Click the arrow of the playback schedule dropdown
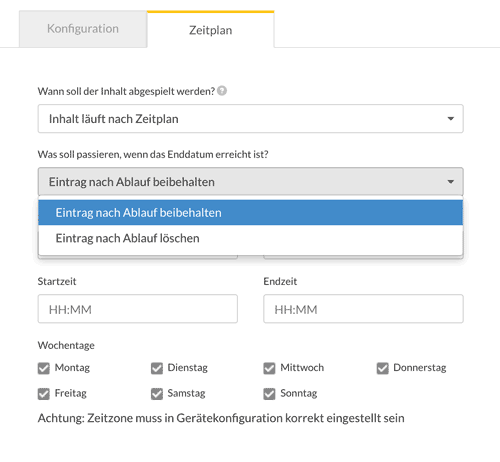The height and width of the screenshot is (462, 500). 451,119
